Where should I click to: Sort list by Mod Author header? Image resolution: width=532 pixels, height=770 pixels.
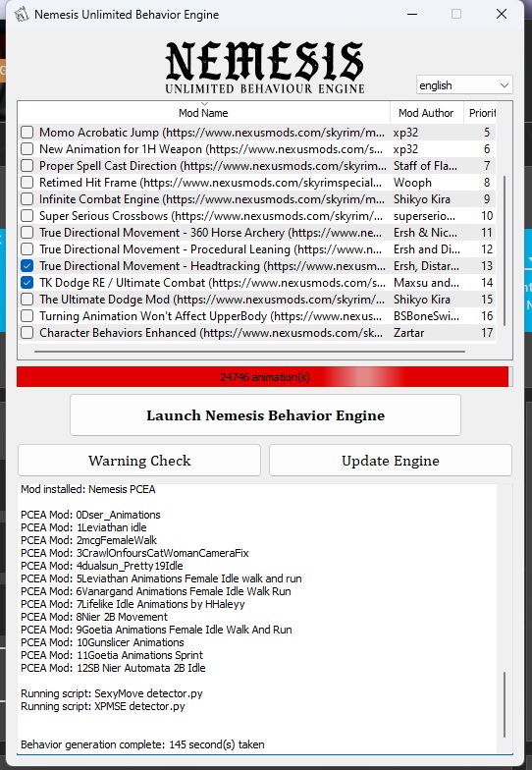coord(426,113)
